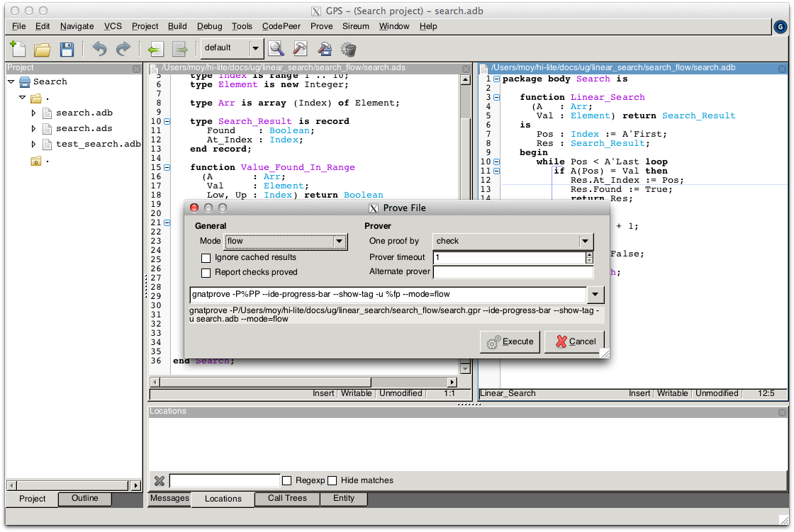Collapse the line 1 package body fold in search.adb
The width and height of the screenshot is (794, 532).
click(497, 79)
